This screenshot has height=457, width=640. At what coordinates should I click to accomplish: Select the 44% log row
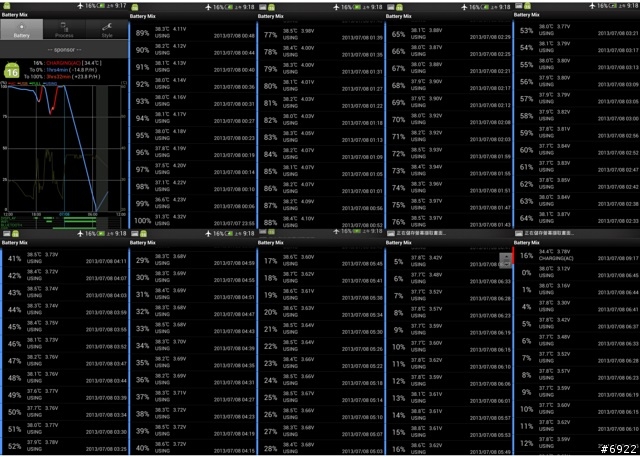(65, 309)
